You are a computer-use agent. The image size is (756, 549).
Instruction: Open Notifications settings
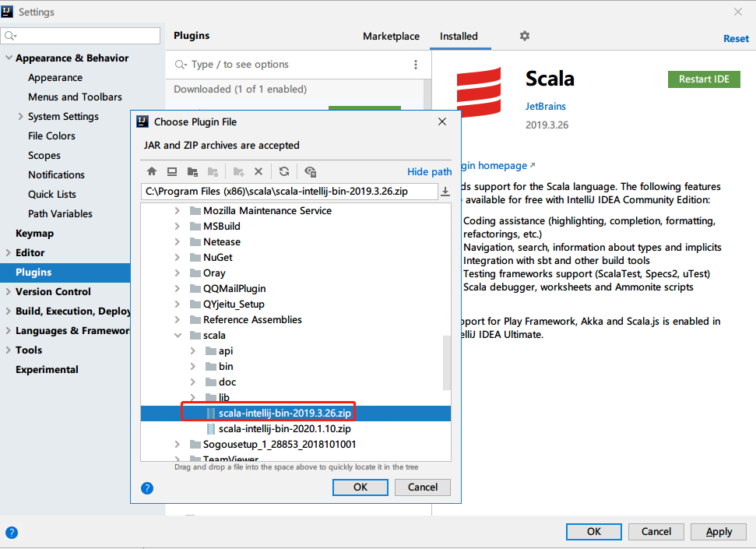[56, 174]
